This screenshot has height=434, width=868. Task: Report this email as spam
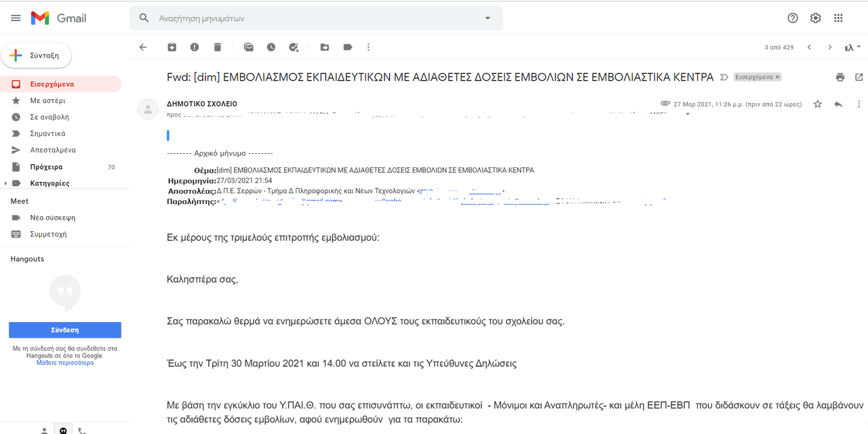click(195, 47)
